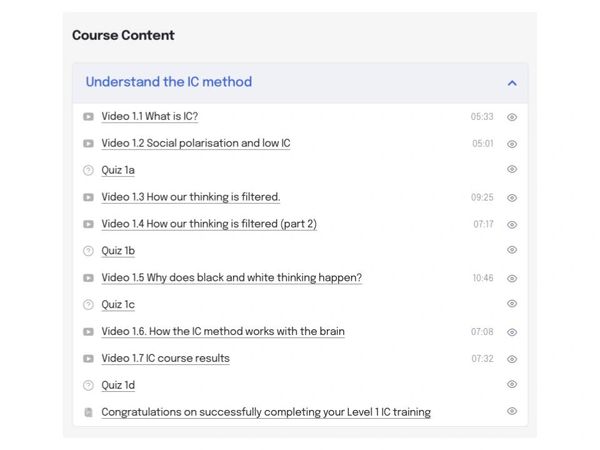Collapse section using the chevron arrow

[x=512, y=83]
